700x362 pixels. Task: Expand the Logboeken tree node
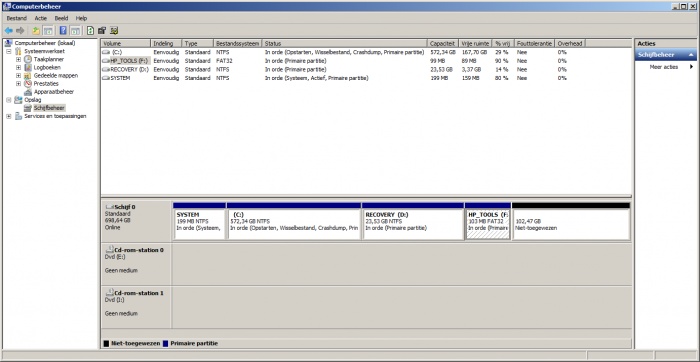(18, 67)
